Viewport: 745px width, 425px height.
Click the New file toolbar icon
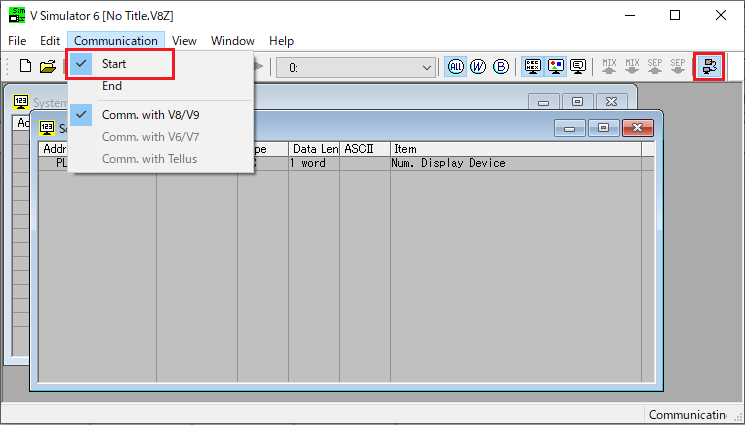tap(26, 67)
